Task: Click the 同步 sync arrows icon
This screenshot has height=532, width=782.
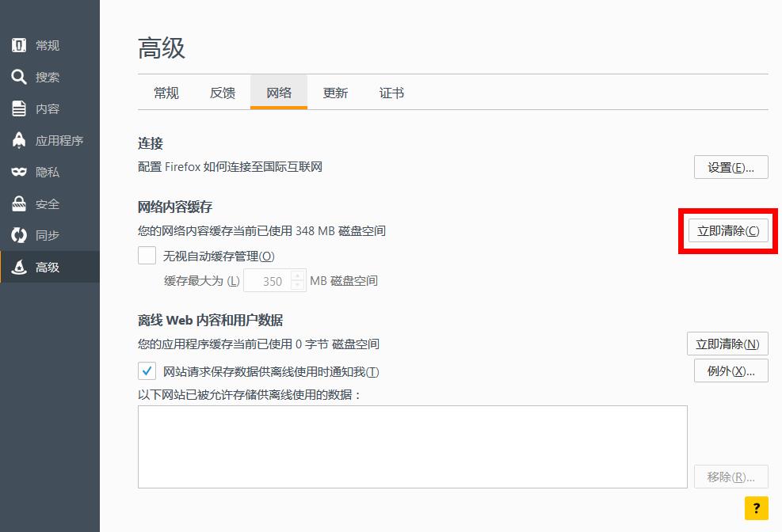Action: 19,235
